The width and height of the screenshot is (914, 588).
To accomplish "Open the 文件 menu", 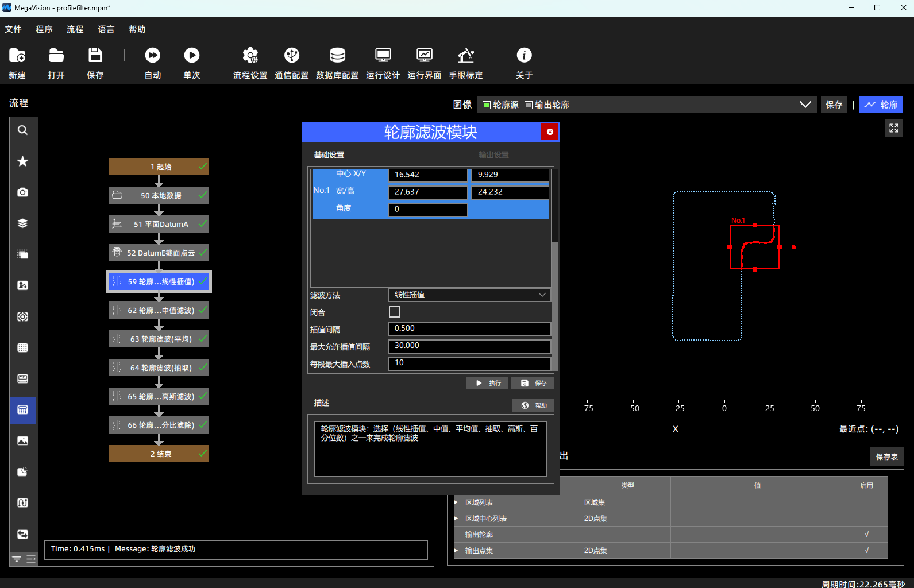I will [x=13, y=29].
